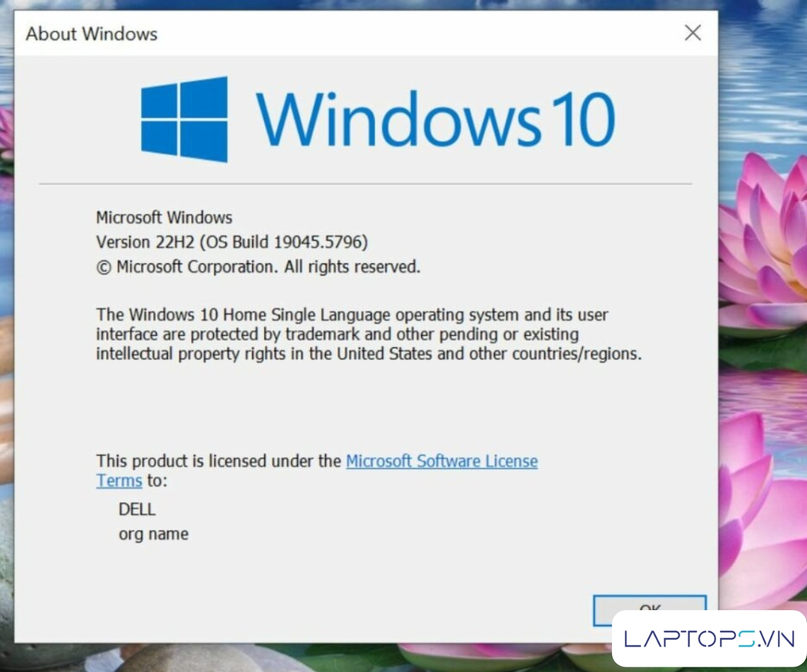Click the Windows logo icon

pos(184,120)
